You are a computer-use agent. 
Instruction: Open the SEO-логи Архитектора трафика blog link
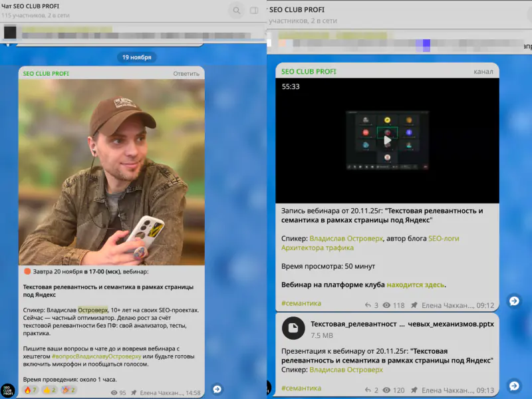click(x=370, y=243)
